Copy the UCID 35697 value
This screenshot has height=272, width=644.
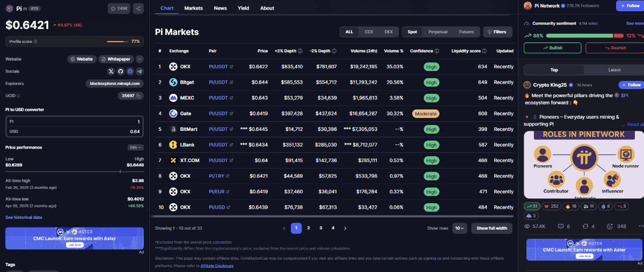138,96
